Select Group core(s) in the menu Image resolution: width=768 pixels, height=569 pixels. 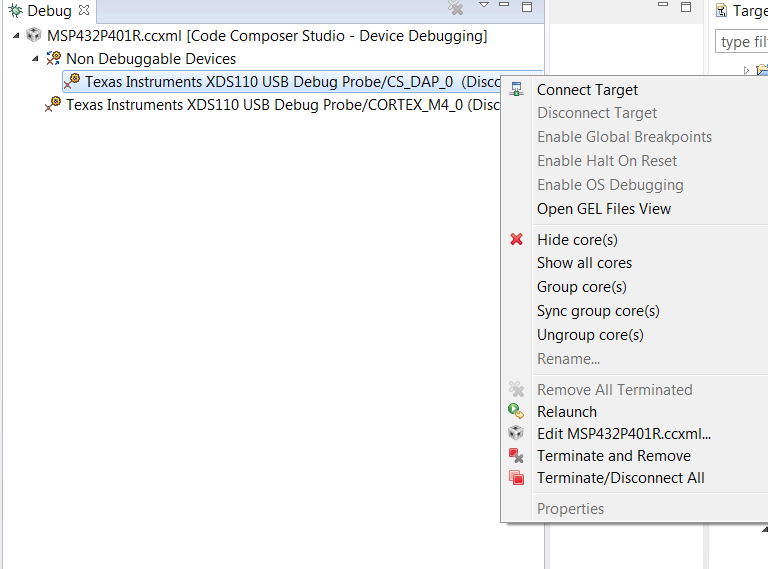581,287
